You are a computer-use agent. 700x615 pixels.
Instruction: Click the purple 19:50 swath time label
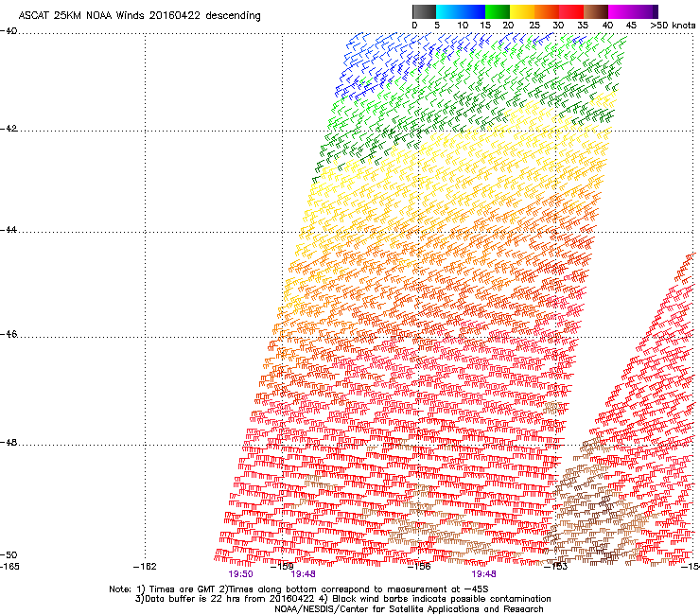[x=240, y=574]
